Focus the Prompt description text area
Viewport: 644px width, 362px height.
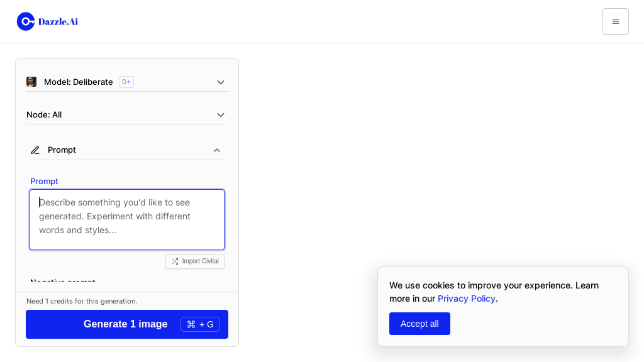(x=127, y=219)
